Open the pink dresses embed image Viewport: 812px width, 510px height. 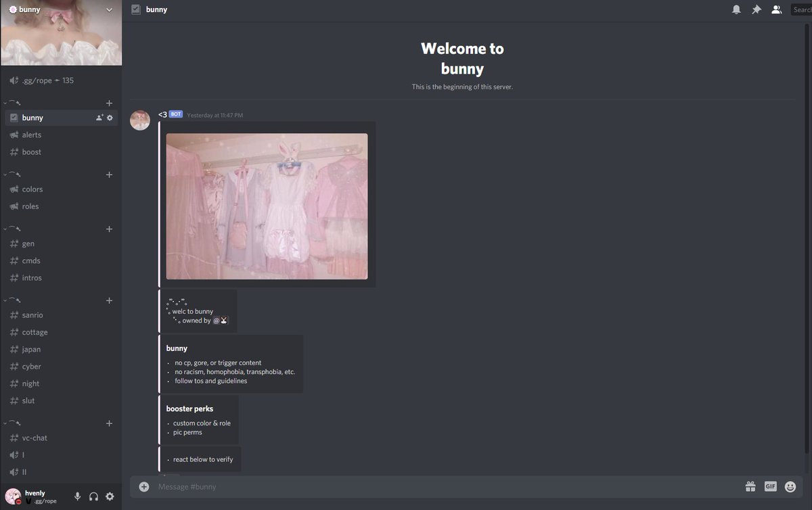267,206
